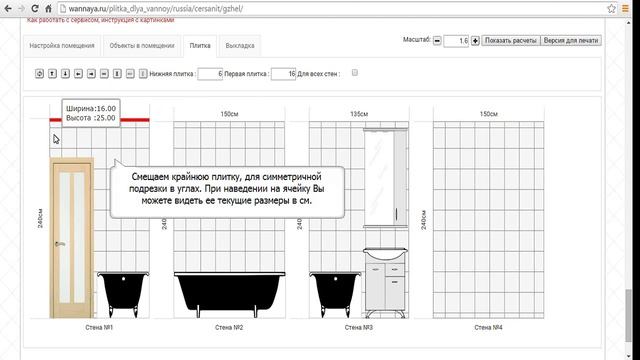Click the Версия для печати button
Screen dimensions: 640x360
coord(571,41)
